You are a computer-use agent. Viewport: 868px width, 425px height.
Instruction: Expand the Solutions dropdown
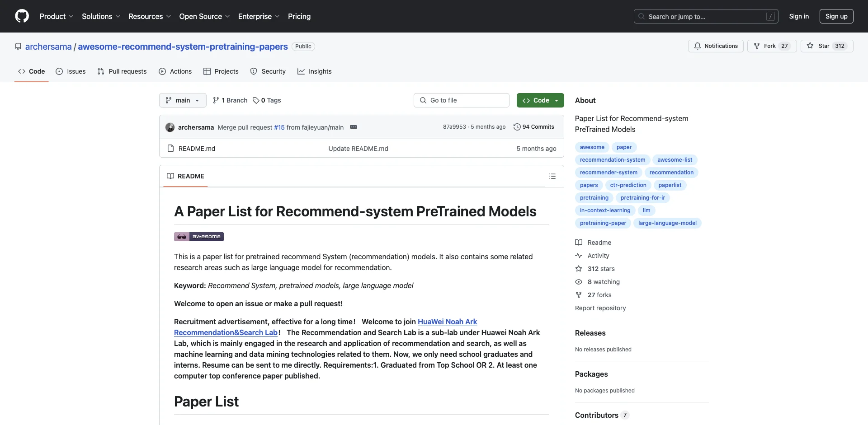(x=101, y=16)
